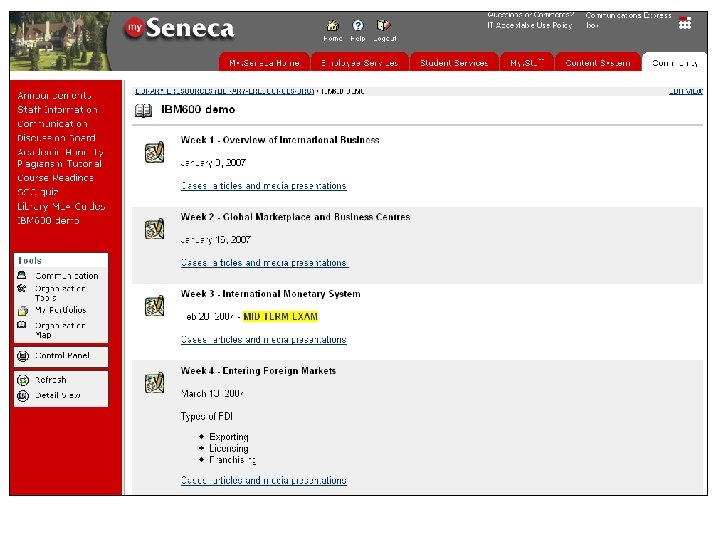Click the Control Panel label
The height and width of the screenshot is (540, 720).
(x=62, y=356)
